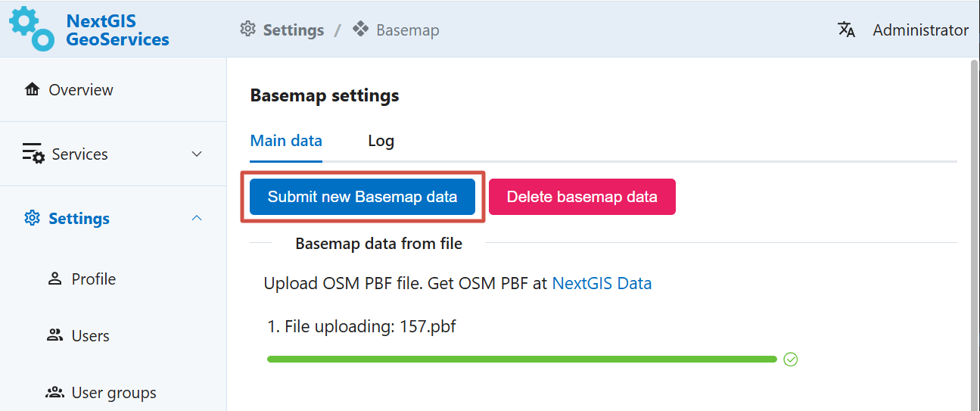Click the Basemap breadcrumb diamond icon

tap(361, 30)
